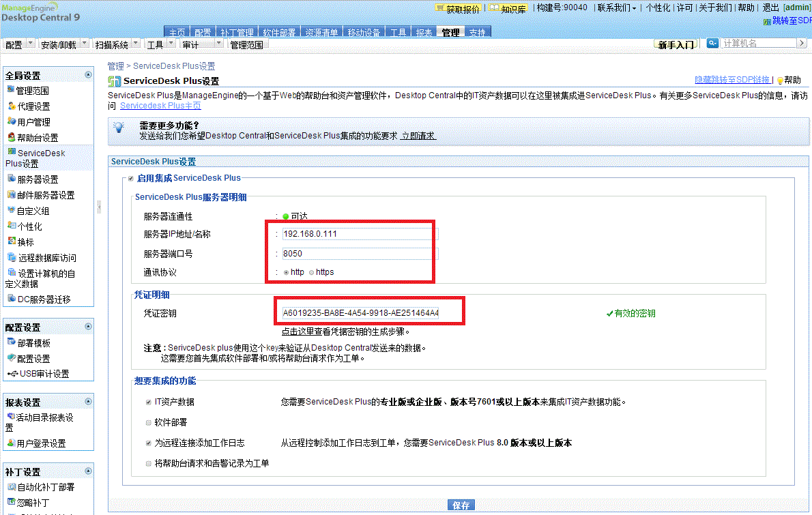Toggle 启用集成ServiceDesk Plus checkbox
This screenshot has height=515, width=812.
point(131,179)
